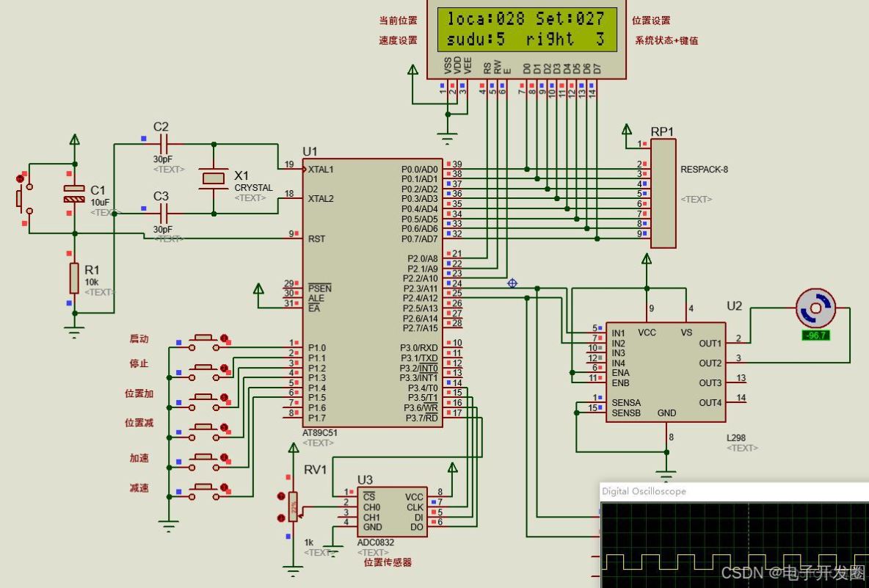This screenshot has width=869, height=588.
Task: Select the AT89C51 microcontroller U1
Action: click(373, 290)
